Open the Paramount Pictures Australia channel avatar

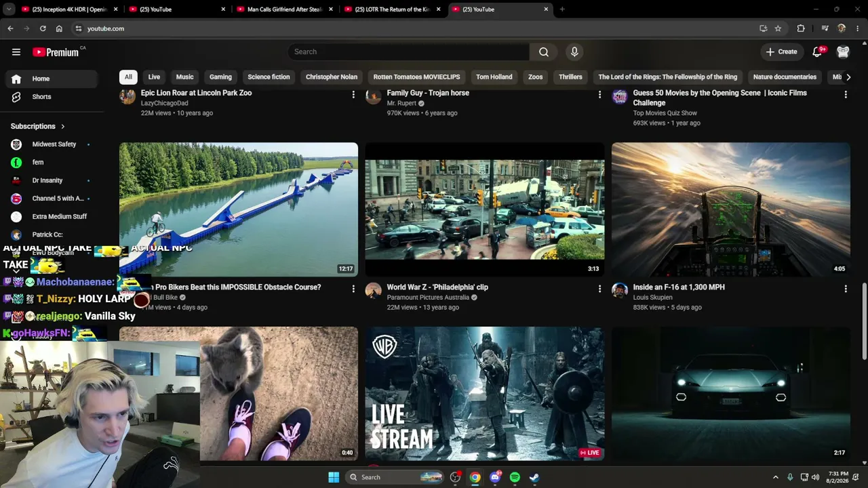pos(374,291)
